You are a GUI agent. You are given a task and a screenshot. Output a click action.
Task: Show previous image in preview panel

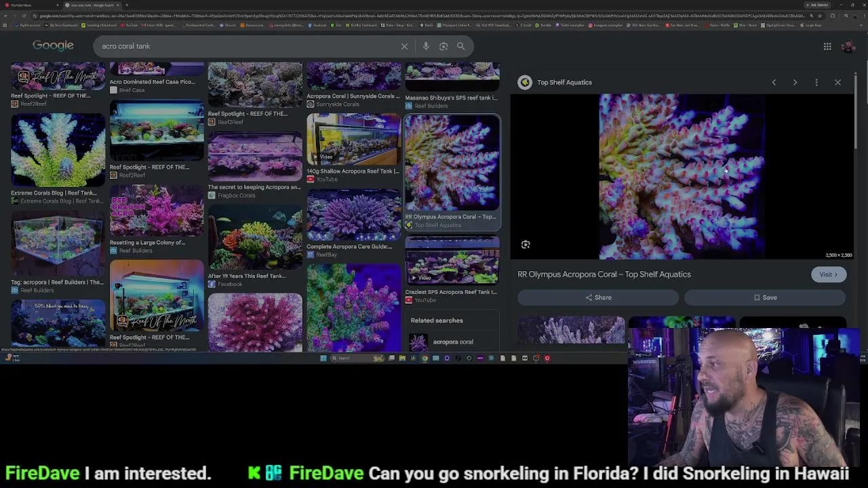click(774, 82)
